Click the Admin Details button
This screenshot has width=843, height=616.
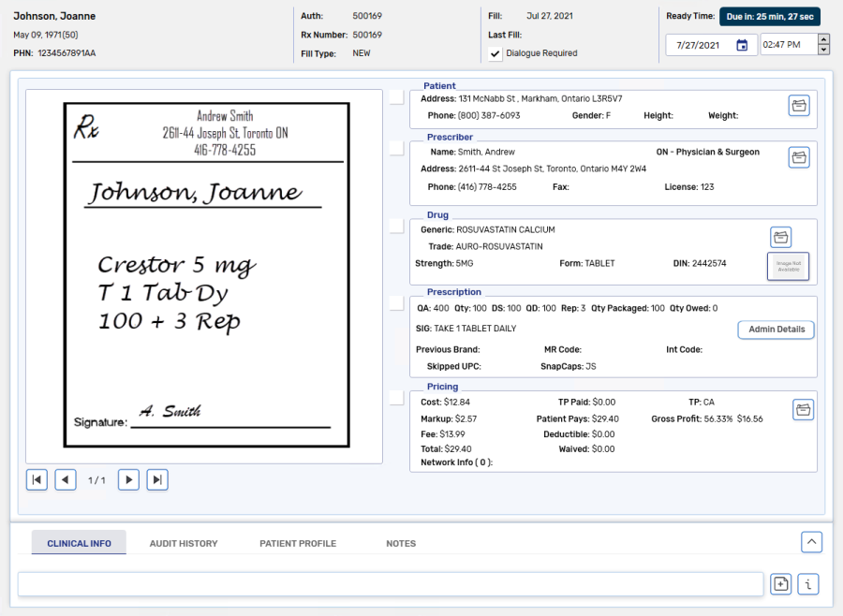(x=776, y=330)
